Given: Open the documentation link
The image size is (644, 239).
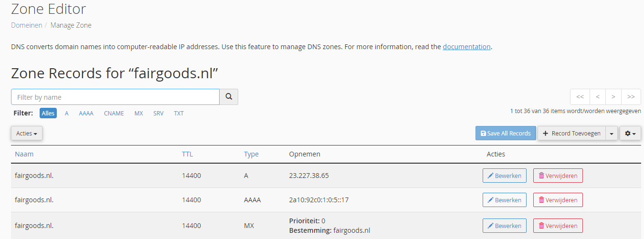Looking at the screenshot, I should tap(466, 47).
